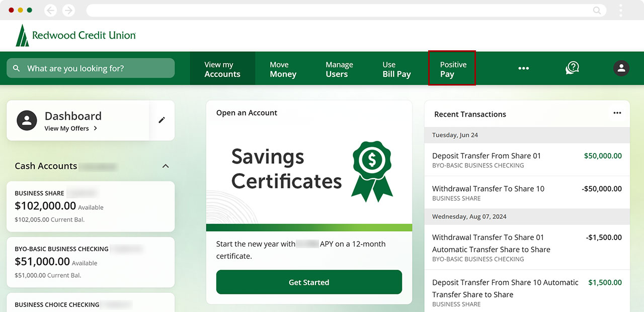Click the Cash Accounts heading

[46, 166]
